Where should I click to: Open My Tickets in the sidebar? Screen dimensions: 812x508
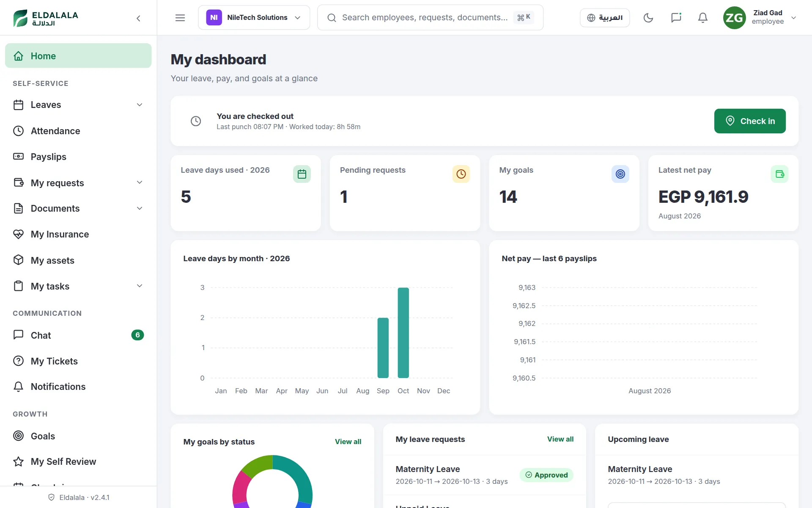coord(78,361)
